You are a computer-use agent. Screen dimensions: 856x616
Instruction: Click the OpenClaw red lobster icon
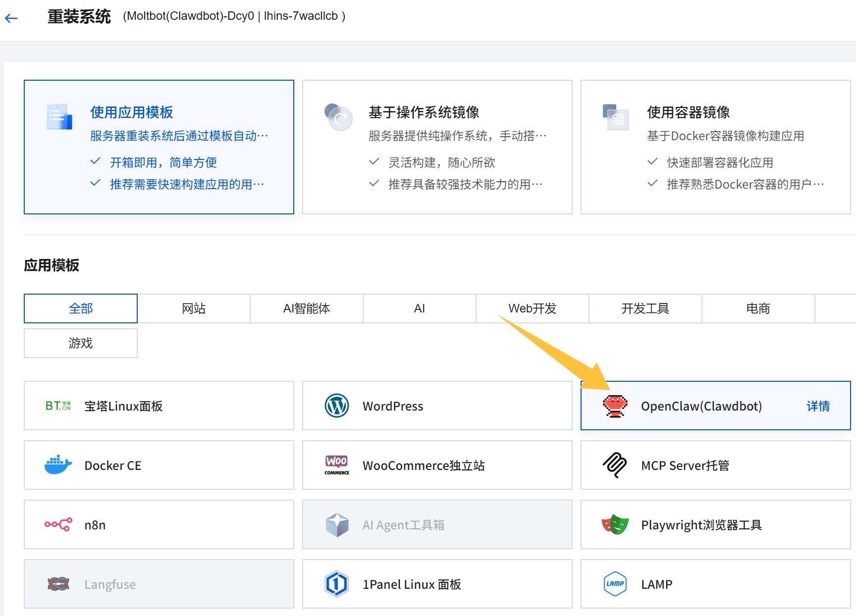coord(615,406)
